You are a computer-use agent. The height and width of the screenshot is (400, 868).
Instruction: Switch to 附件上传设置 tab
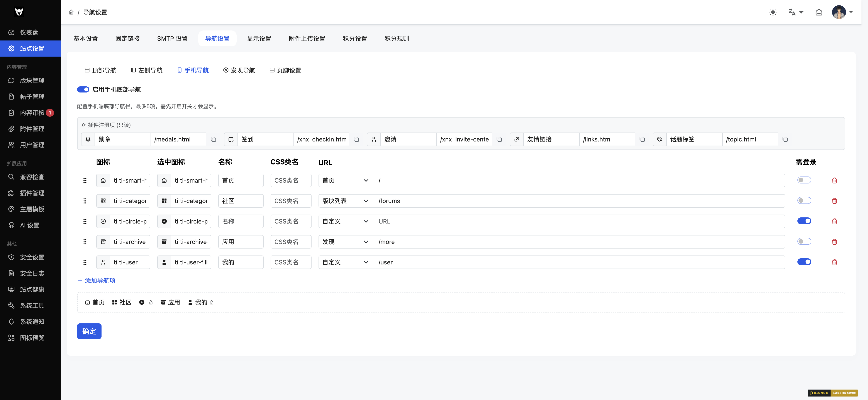[x=307, y=39]
